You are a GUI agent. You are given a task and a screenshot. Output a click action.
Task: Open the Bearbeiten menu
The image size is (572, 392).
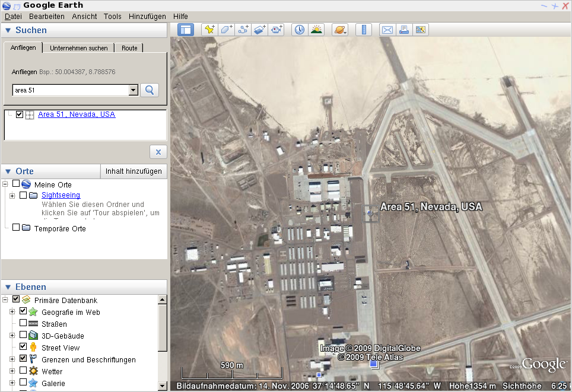tap(47, 17)
